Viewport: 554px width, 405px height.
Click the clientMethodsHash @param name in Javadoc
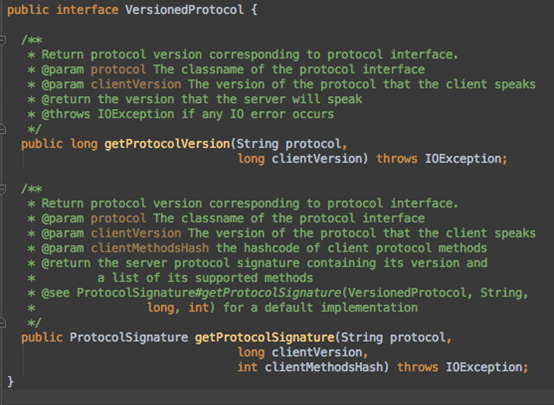click(150, 248)
